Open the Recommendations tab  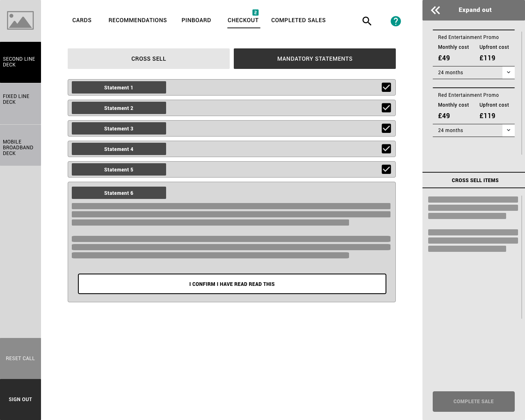138,20
